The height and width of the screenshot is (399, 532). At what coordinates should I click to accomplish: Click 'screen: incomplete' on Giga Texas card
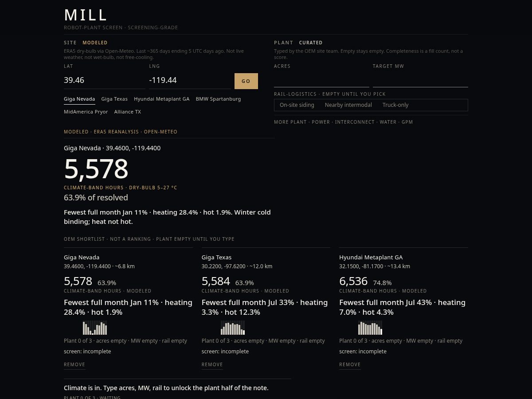click(225, 352)
